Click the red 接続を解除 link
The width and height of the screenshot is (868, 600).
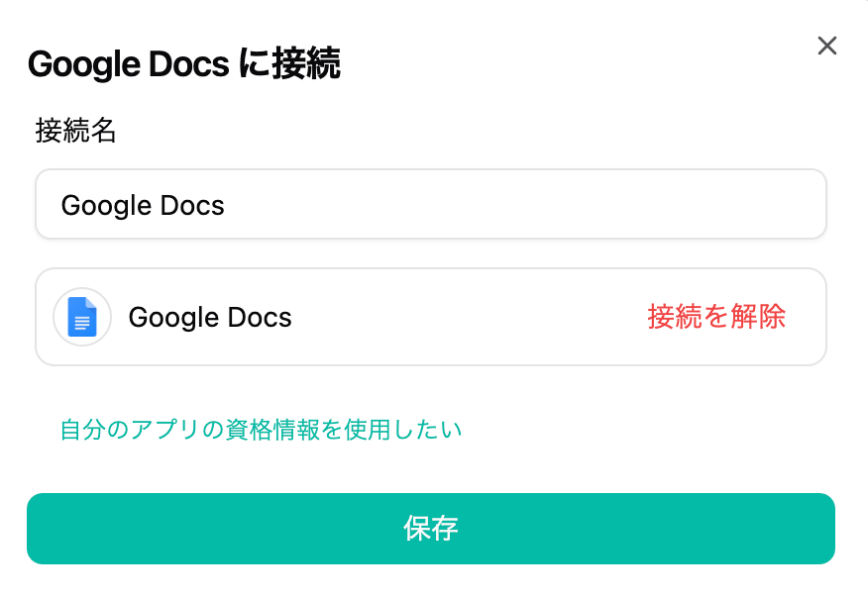click(716, 317)
